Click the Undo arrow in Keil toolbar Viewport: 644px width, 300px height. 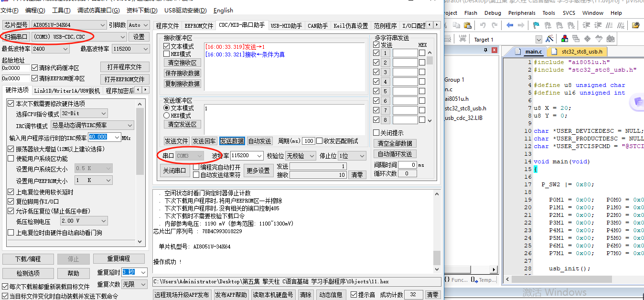coord(483,25)
